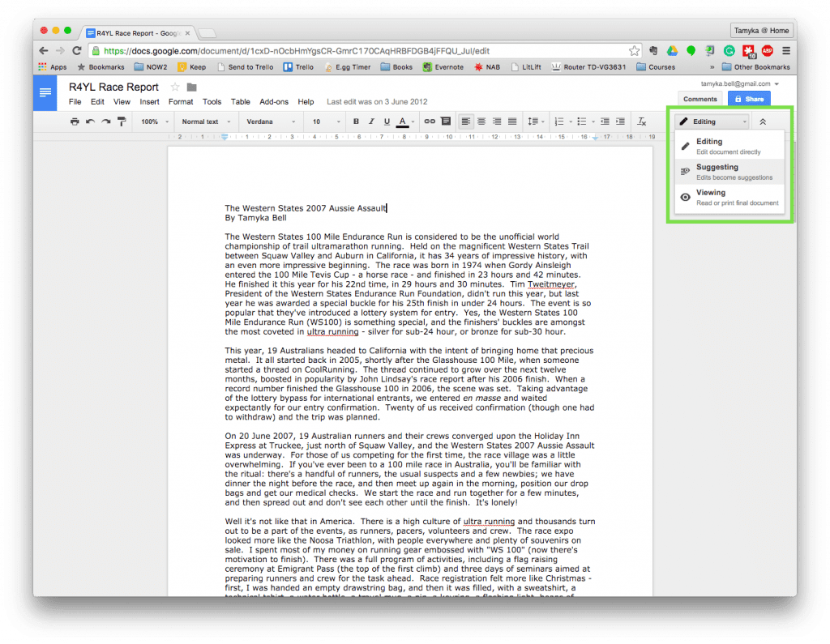Choose Viewing mode from the list
Viewport: 830px width, 644px height.
729,198
